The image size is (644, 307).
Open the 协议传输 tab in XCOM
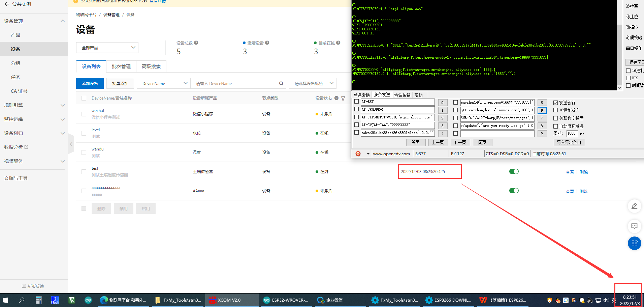pyautogui.click(x=402, y=95)
